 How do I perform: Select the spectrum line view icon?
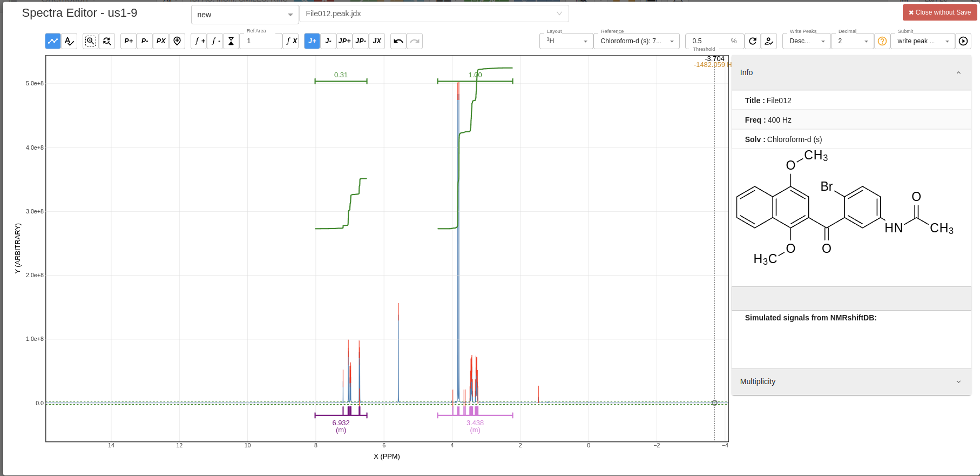53,41
